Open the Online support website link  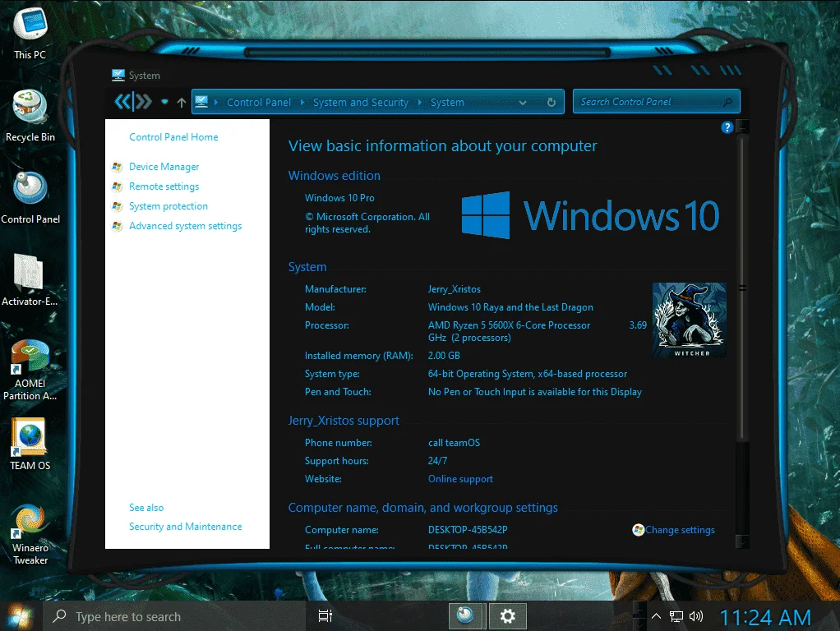point(460,479)
